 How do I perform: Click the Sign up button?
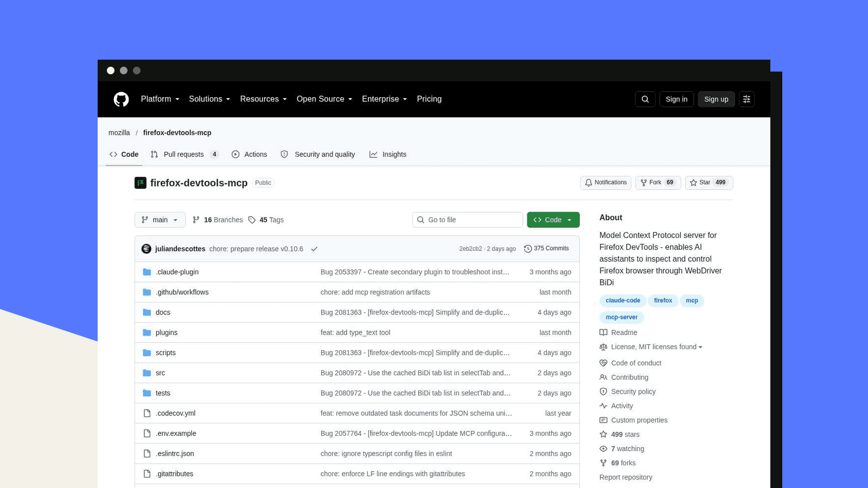click(x=716, y=99)
